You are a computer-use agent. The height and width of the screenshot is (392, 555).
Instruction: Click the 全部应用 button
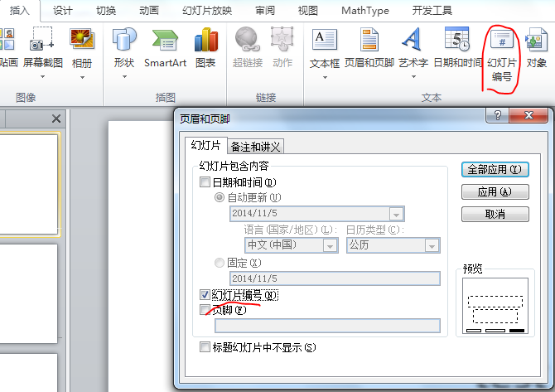point(495,170)
